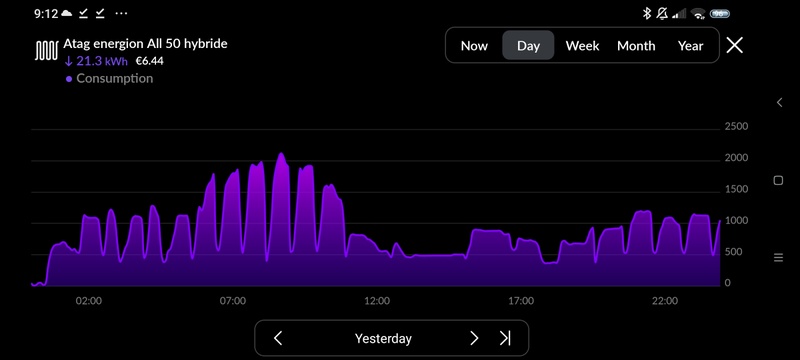Show the Year tab
This screenshot has height=360, width=800.
pyautogui.click(x=690, y=46)
